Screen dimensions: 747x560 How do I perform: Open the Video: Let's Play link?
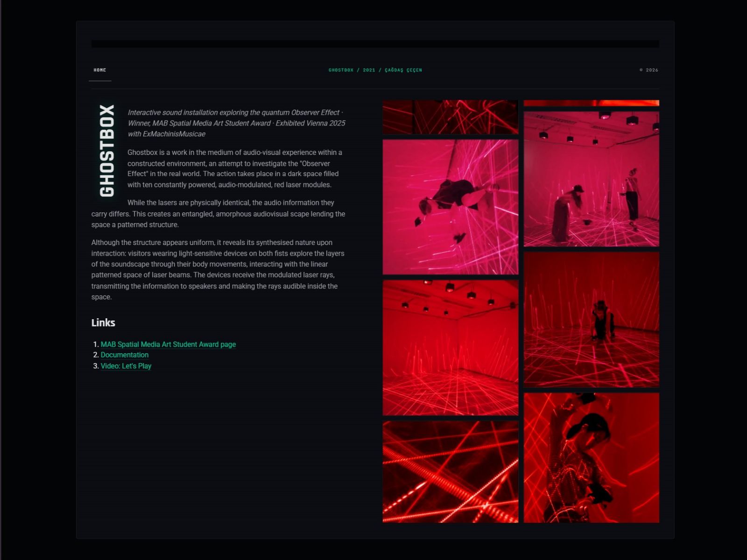pos(126,366)
